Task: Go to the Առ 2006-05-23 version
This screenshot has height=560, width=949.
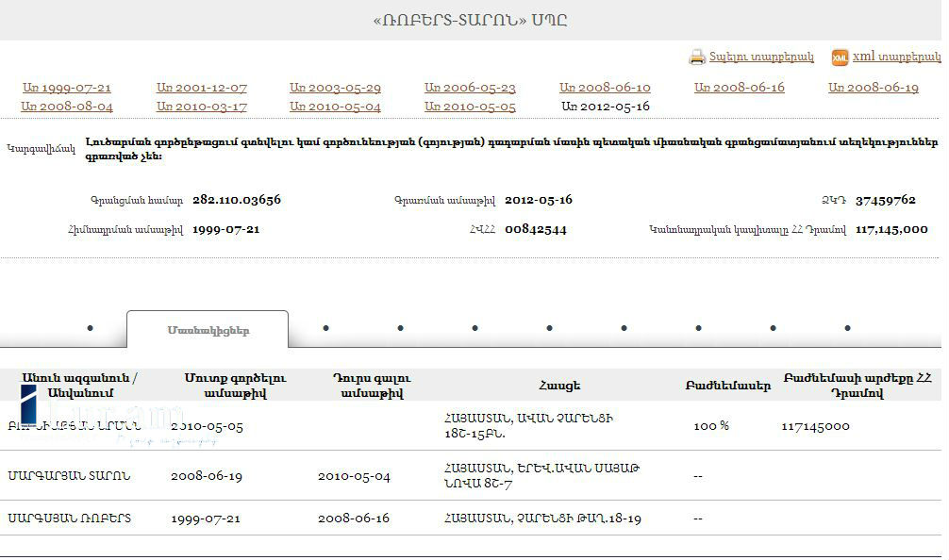Action: tap(470, 88)
